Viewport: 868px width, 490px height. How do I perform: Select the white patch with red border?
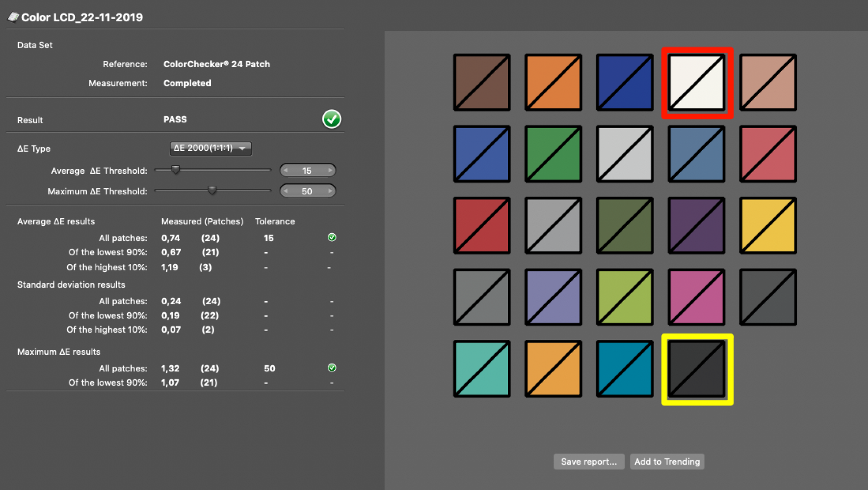pos(697,82)
